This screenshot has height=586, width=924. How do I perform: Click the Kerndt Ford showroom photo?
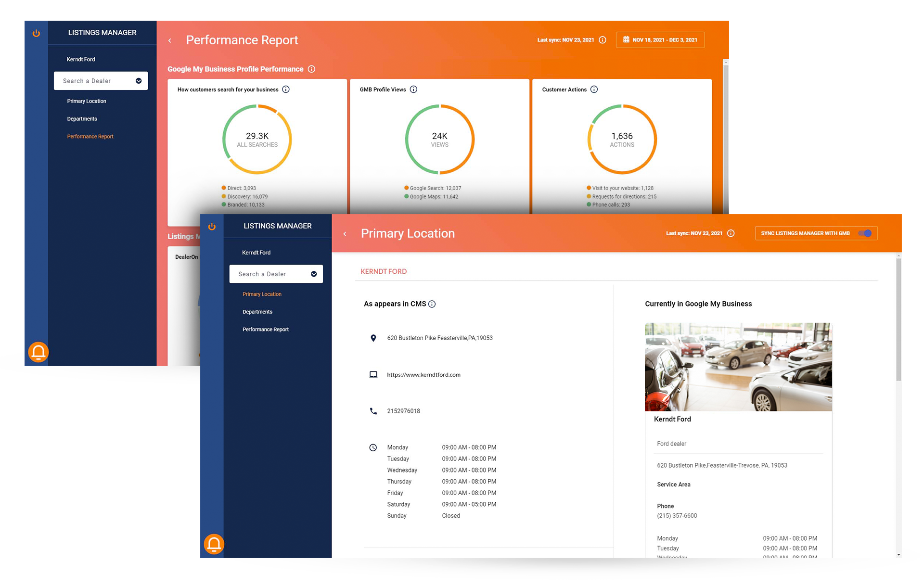[x=738, y=367]
